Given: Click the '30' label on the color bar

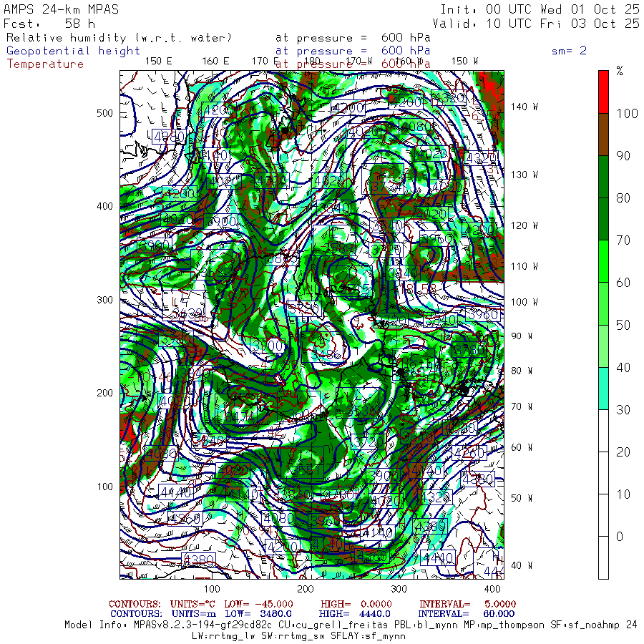Looking at the screenshot, I should (623, 410).
